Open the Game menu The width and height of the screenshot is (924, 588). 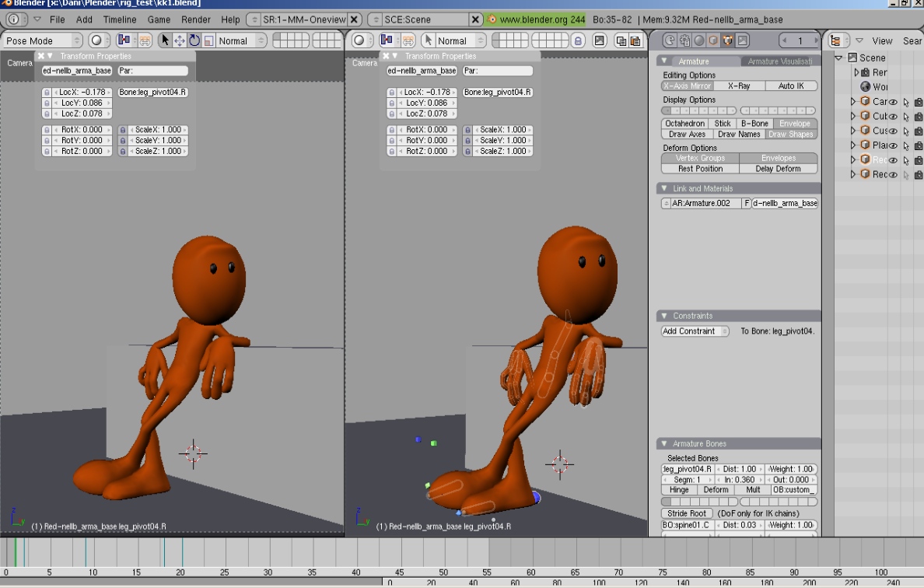[159, 19]
